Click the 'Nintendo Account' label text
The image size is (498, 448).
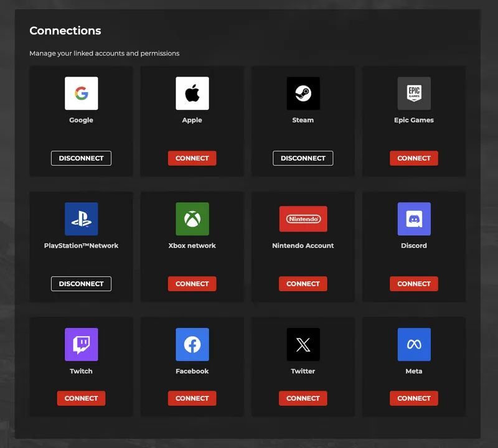(303, 245)
